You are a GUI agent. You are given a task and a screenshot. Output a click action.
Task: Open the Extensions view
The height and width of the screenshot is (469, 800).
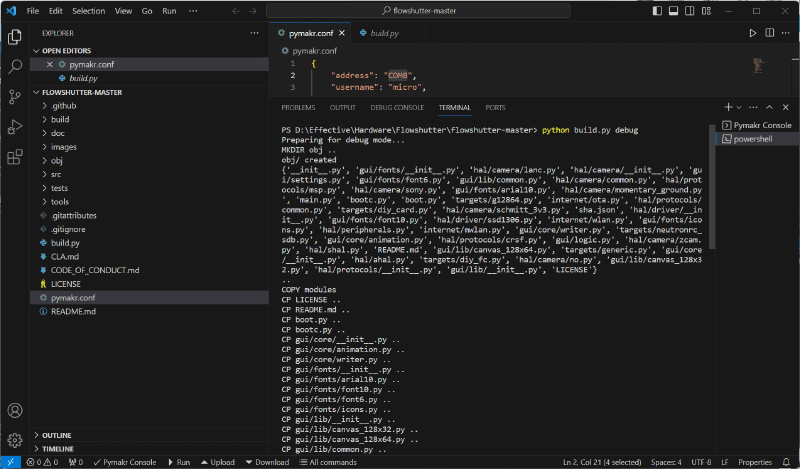(15, 157)
